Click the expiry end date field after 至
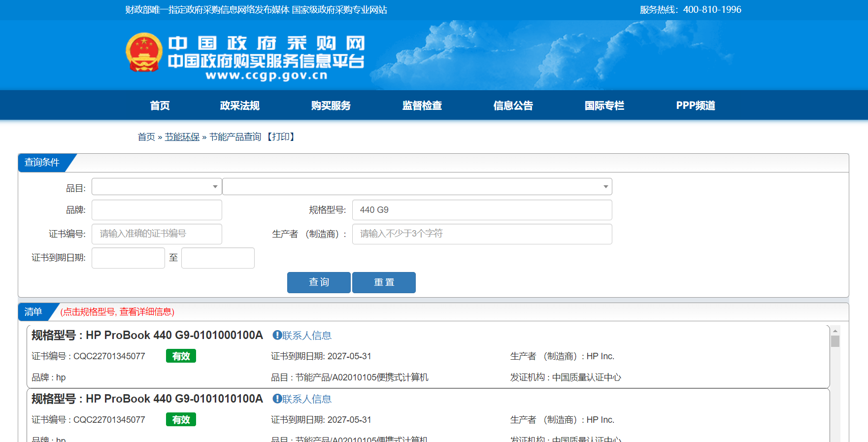 [218, 258]
